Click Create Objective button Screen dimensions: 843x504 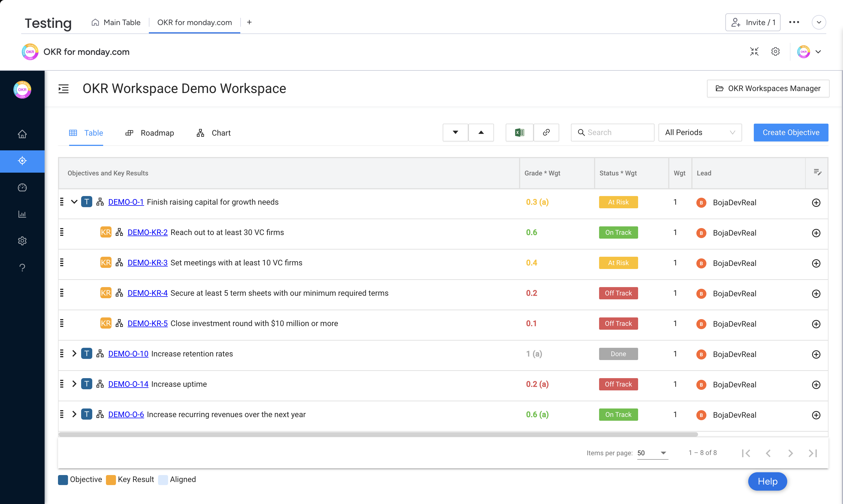[790, 133]
